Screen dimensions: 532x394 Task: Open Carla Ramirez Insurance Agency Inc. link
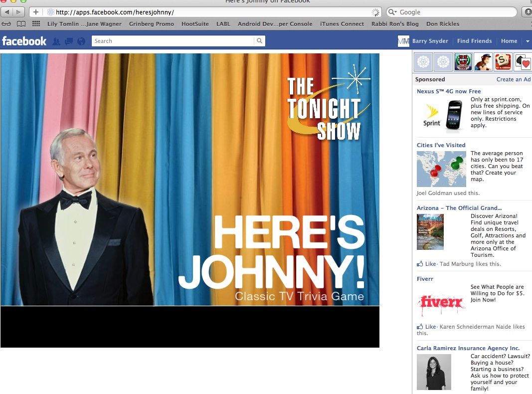click(468, 348)
